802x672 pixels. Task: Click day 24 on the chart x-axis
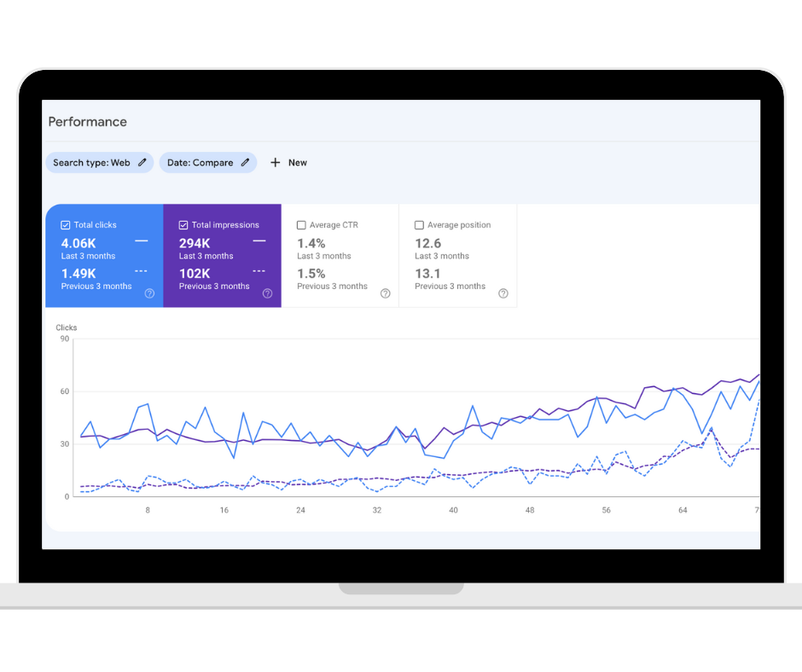[x=300, y=510]
